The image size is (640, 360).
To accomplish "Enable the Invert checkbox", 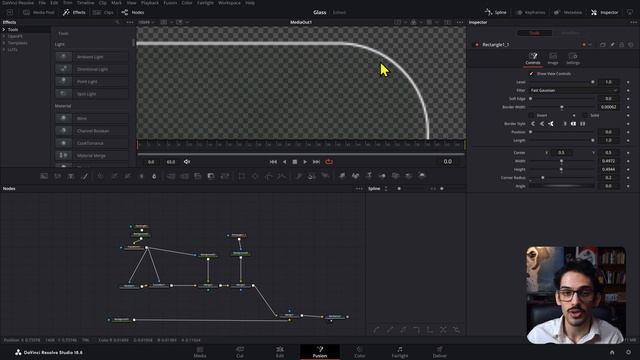I will pyautogui.click(x=531, y=116).
